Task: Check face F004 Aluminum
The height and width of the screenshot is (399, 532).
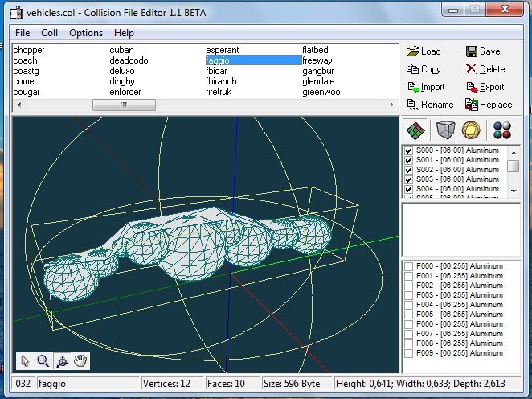Action: point(408,305)
